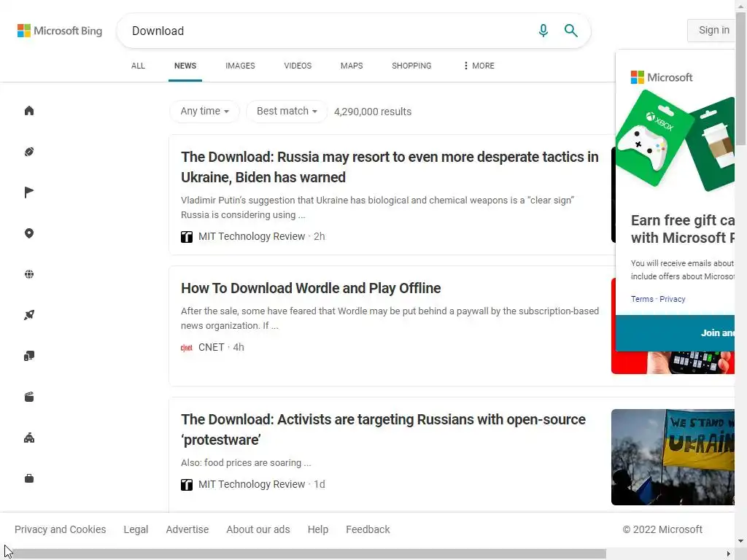
Task: Select the devices technology icon in sidebar
Action: (29, 356)
